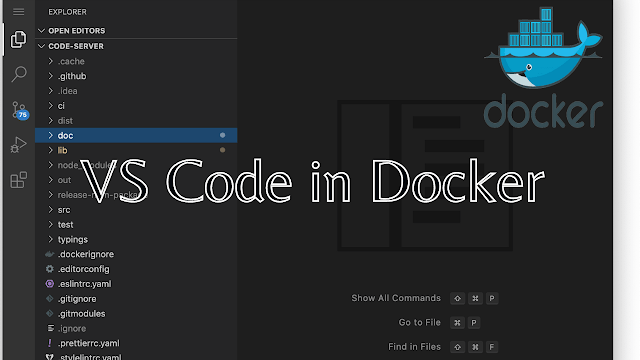Open the .dockerignore file

click(86, 254)
